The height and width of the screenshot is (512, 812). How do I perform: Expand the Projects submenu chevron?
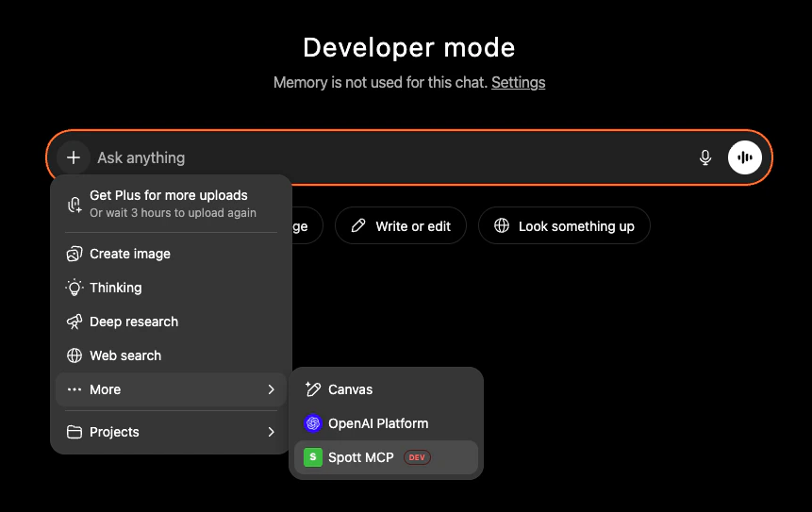[271, 432]
